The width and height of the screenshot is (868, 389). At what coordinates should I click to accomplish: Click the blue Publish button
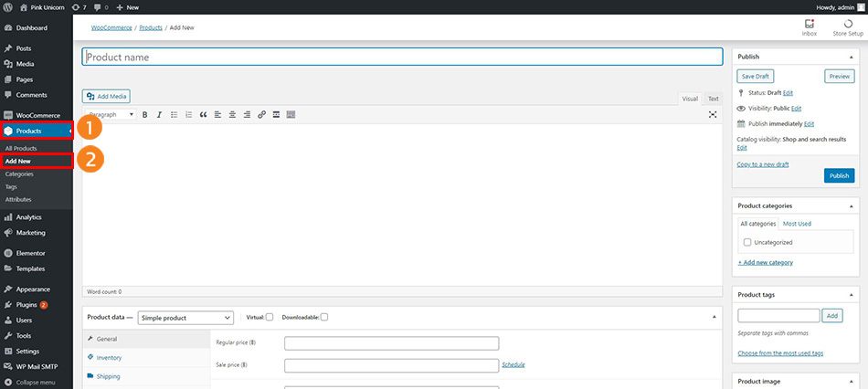click(839, 175)
